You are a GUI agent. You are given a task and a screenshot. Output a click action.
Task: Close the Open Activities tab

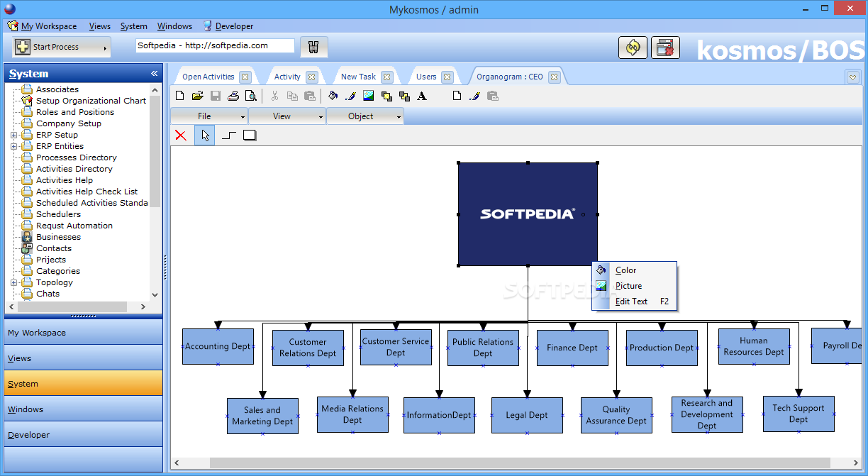point(245,77)
